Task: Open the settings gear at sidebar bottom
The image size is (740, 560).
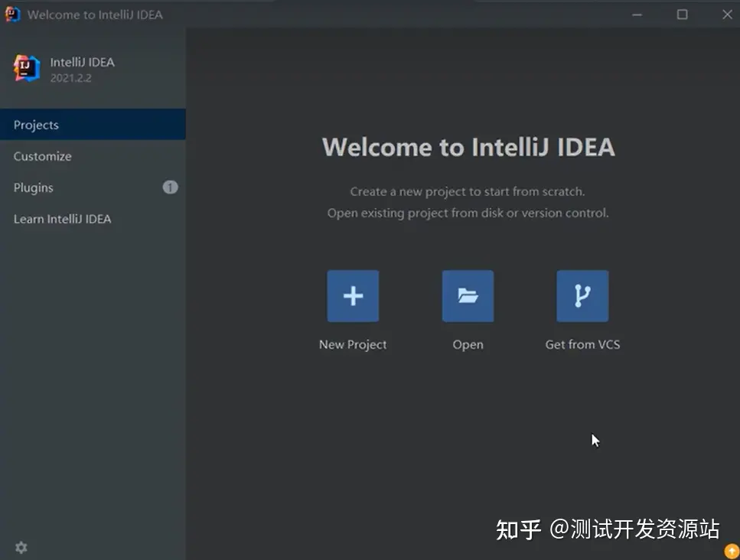Action: click(x=21, y=548)
